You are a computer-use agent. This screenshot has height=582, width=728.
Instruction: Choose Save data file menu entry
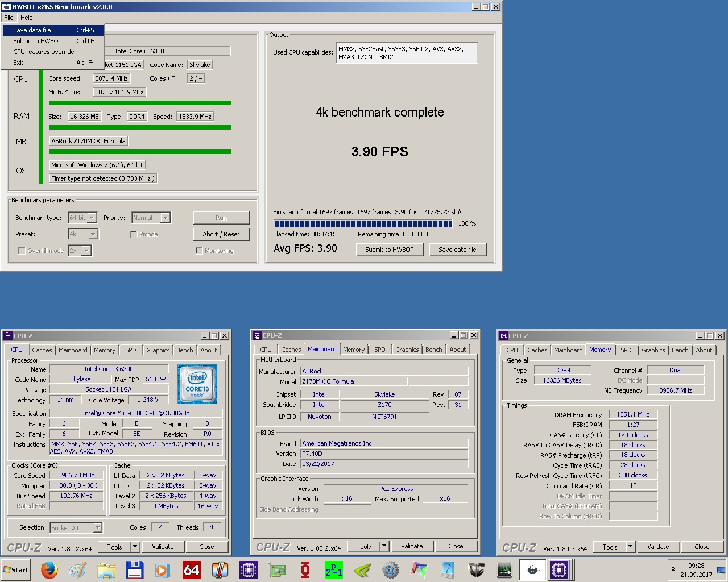tap(53, 30)
